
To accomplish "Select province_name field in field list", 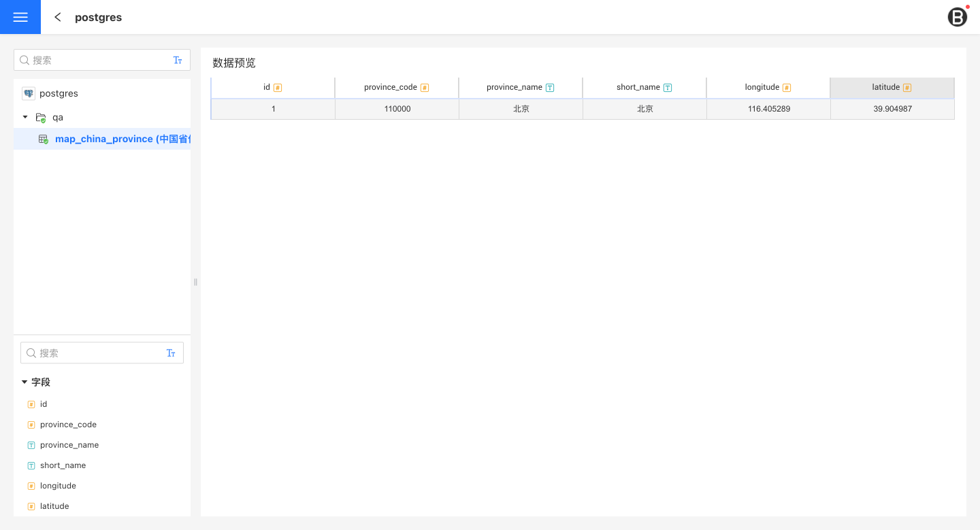I will click(69, 445).
